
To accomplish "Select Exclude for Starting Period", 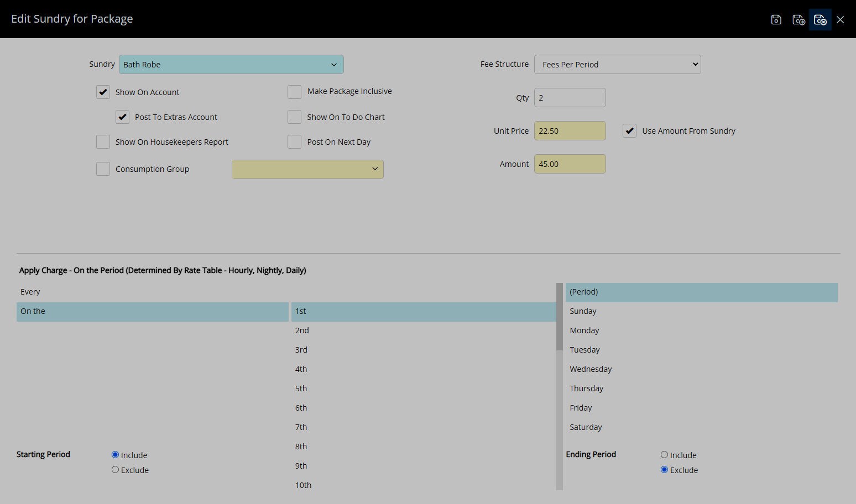I will point(115,470).
